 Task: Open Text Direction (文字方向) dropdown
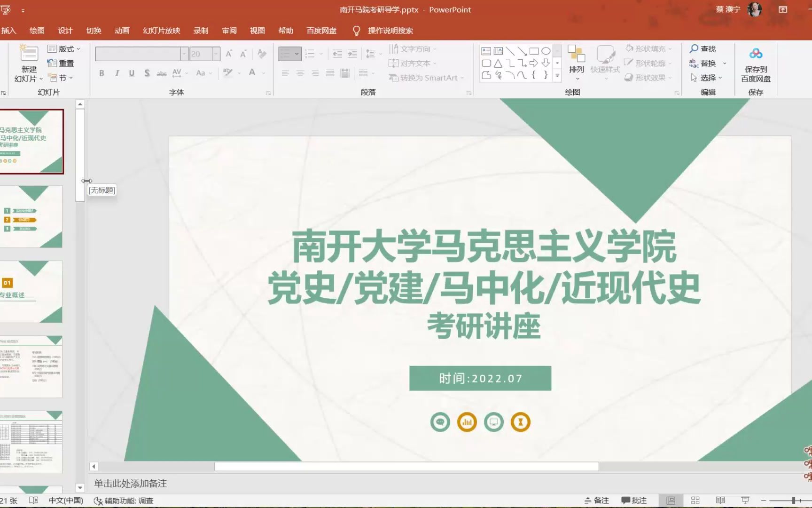pos(413,49)
